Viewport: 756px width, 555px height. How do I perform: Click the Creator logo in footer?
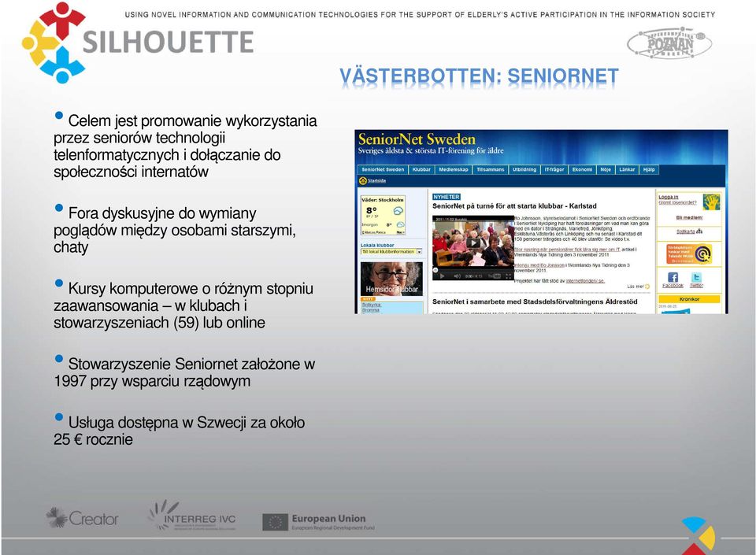pos(82,518)
